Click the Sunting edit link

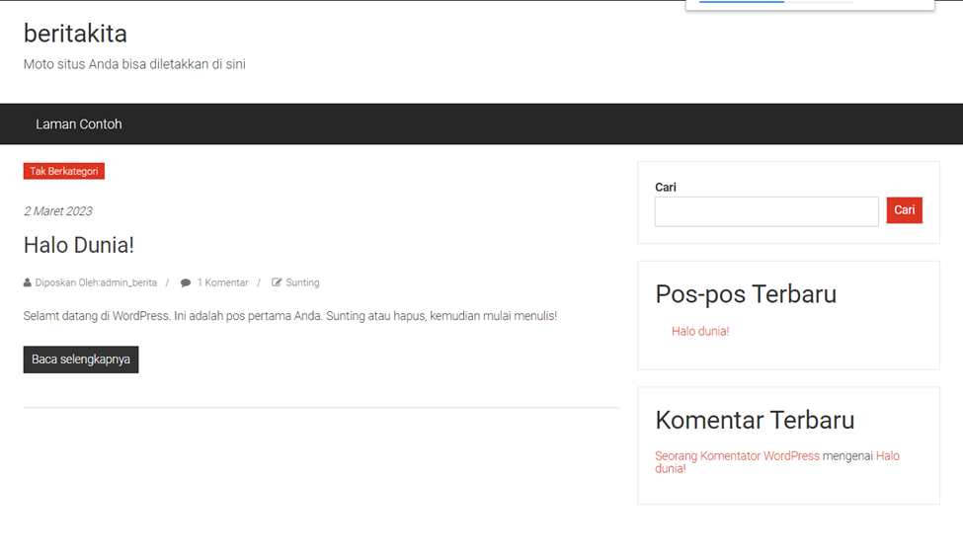(x=302, y=283)
